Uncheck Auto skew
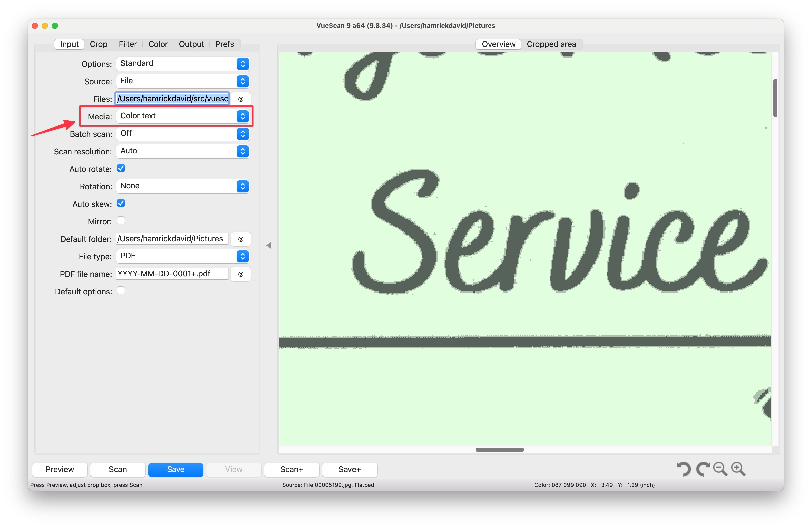 pyautogui.click(x=121, y=203)
